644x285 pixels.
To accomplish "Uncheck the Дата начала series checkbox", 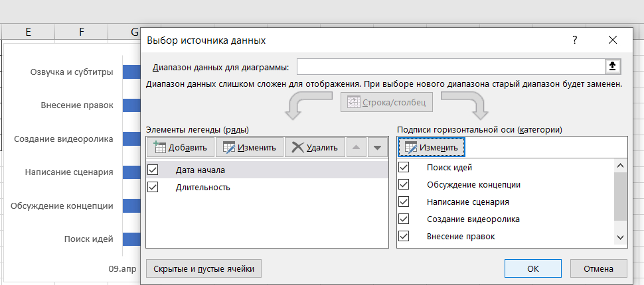I will pos(153,170).
